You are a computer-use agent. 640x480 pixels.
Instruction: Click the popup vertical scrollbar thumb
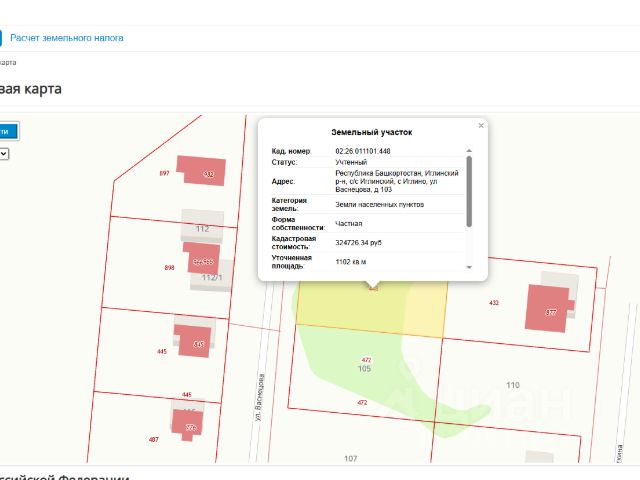(x=469, y=191)
